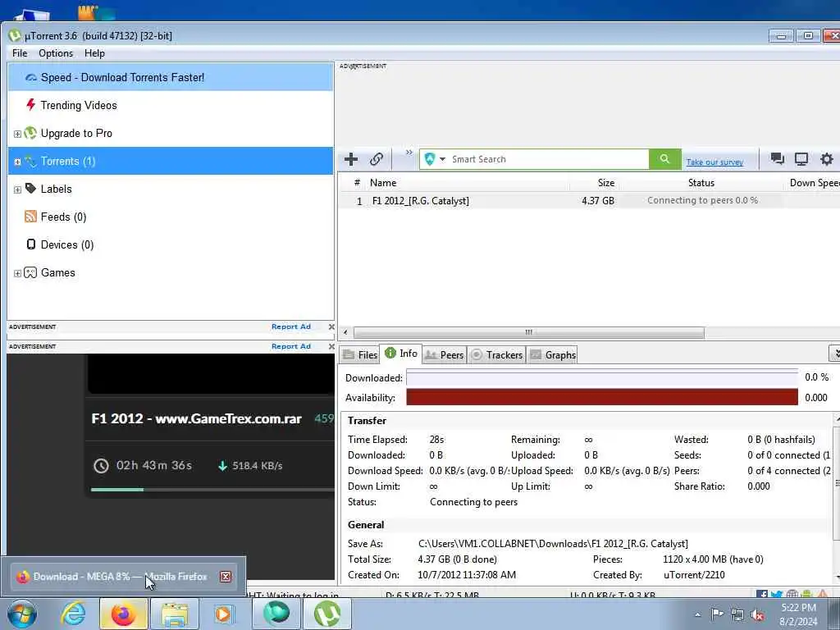Click the Report Ad link in upper ad bar
Image resolution: width=840 pixels, height=630 pixels.
(291, 326)
